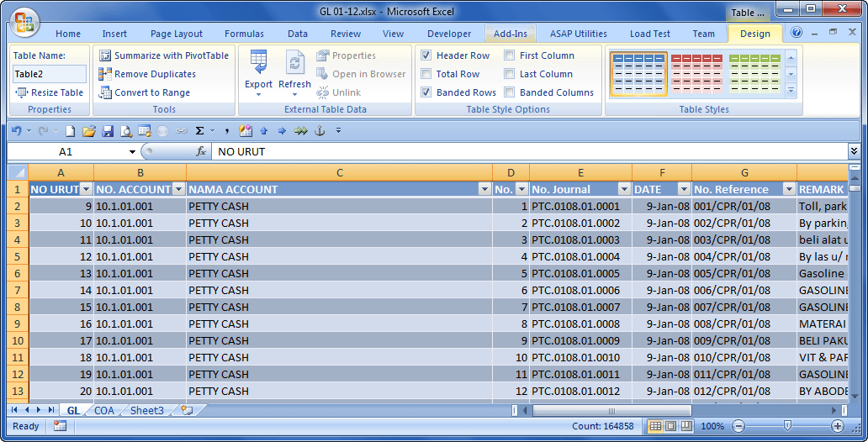Click Resize Table button

pos(50,92)
